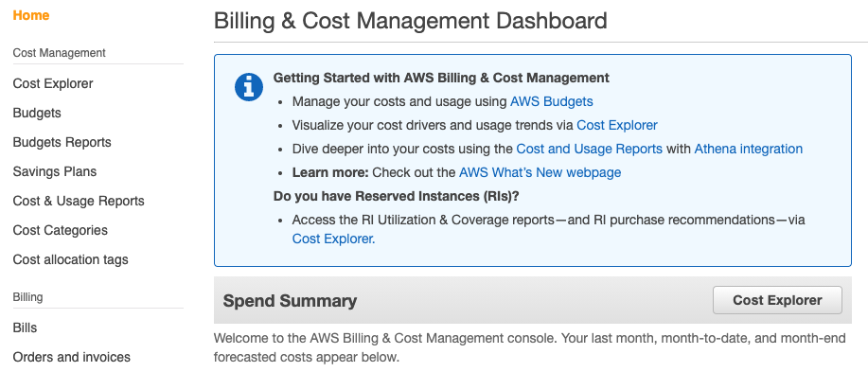Follow the Athena integration link

tap(749, 149)
